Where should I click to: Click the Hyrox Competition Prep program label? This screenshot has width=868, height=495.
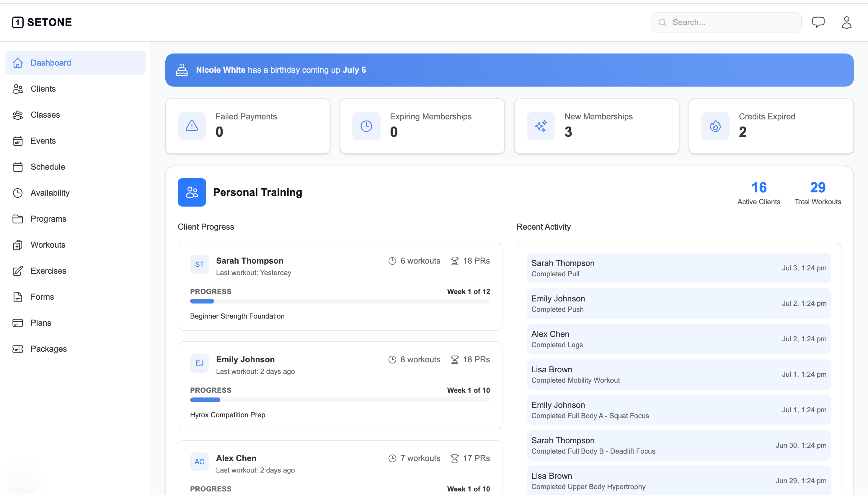click(x=228, y=415)
